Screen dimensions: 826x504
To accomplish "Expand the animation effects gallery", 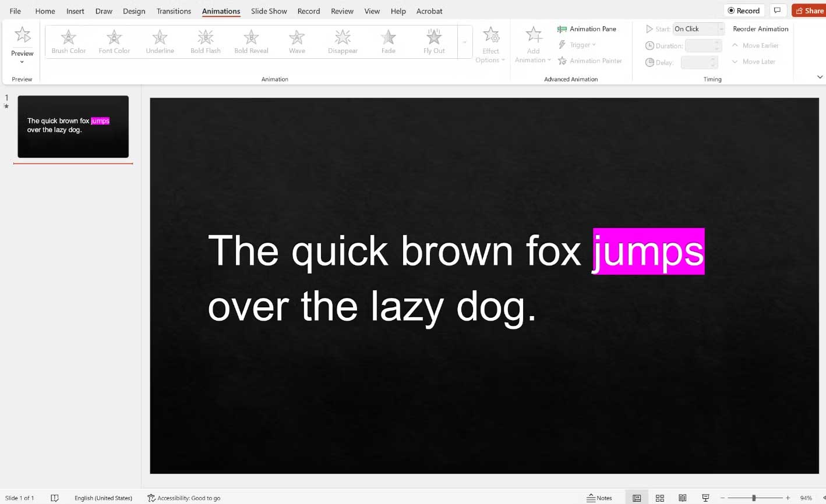I will 464,42.
